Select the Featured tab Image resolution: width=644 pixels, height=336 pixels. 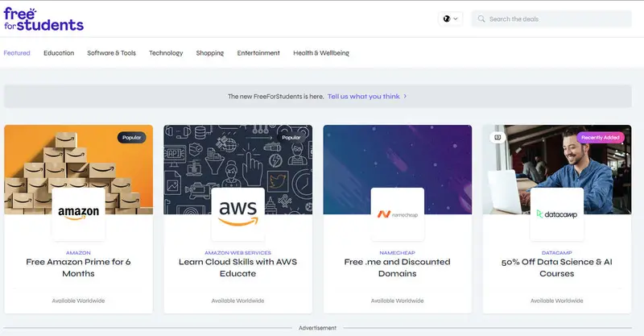17,53
